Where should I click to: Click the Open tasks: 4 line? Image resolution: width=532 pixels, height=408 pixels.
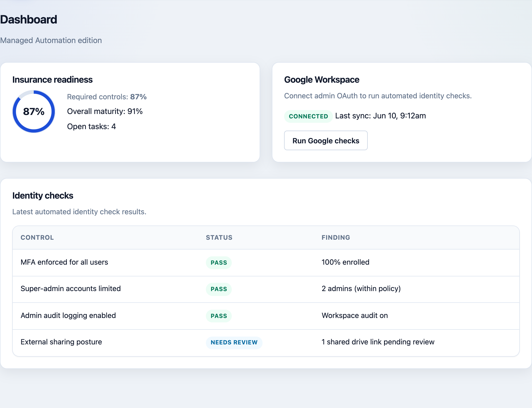tap(91, 126)
